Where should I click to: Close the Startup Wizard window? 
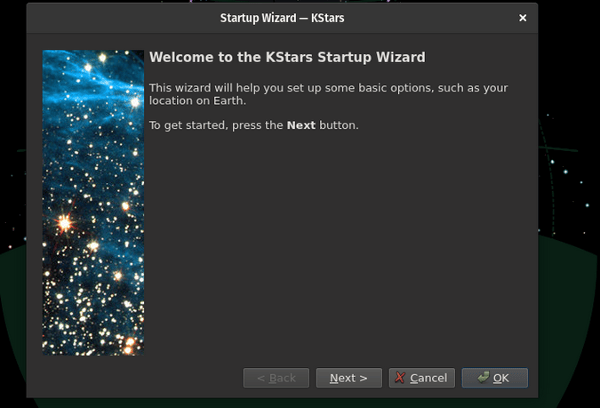[x=522, y=18]
